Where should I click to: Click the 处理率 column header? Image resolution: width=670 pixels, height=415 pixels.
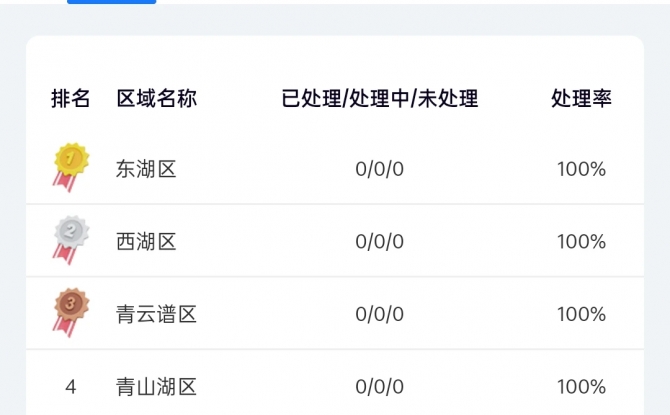coord(582,98)
